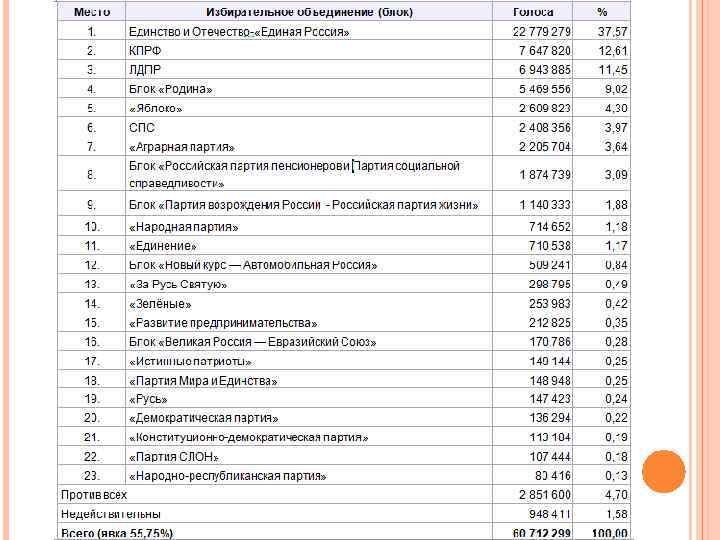Click the 'Место' column header
The image size is (720, 540).
(x=91, y=12)
